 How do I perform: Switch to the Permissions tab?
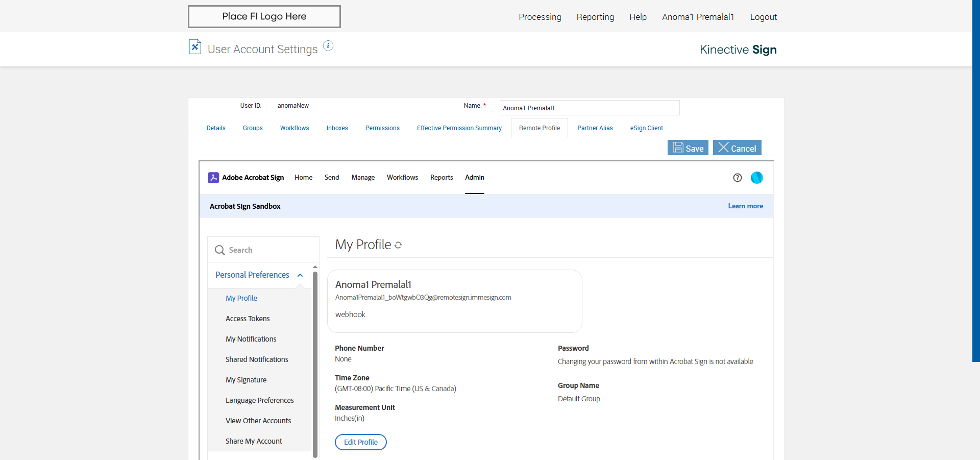point(382,128)
